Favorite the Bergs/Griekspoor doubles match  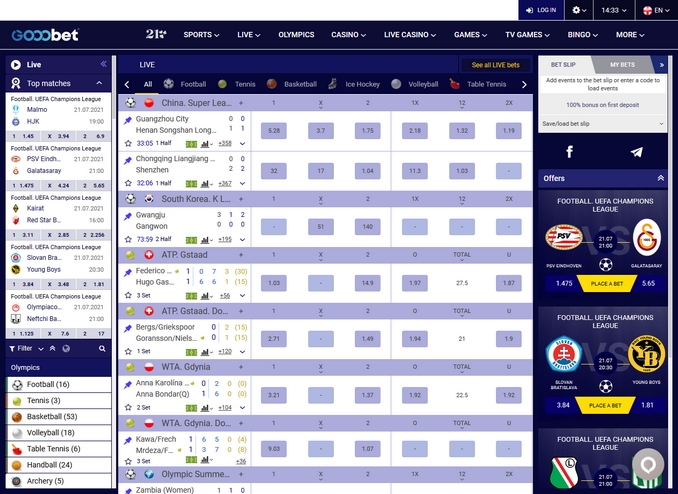click(128, 351)
